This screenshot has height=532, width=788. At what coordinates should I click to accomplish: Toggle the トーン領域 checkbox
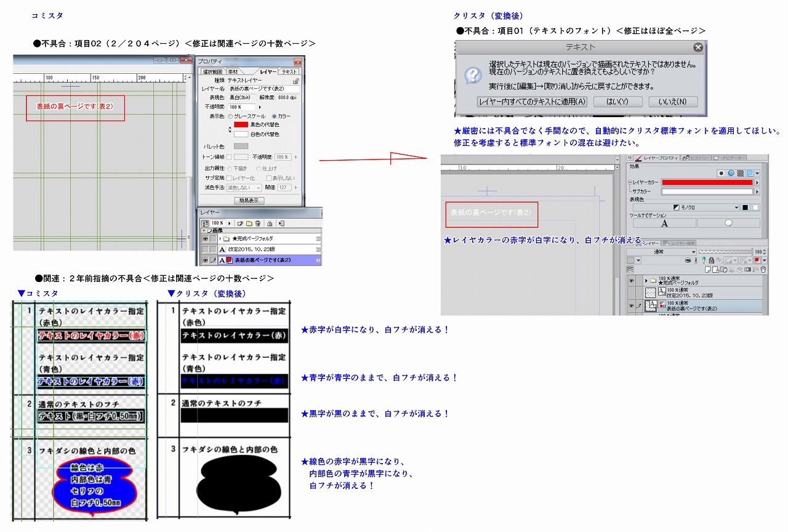pos(230,157)
